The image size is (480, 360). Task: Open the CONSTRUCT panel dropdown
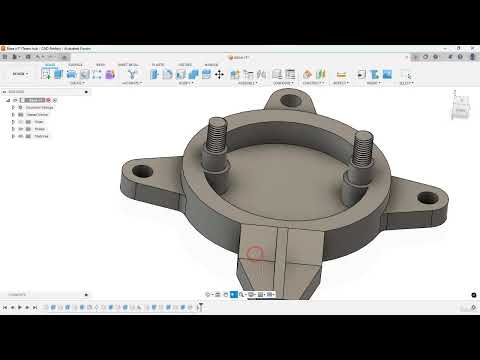(313, 83)
